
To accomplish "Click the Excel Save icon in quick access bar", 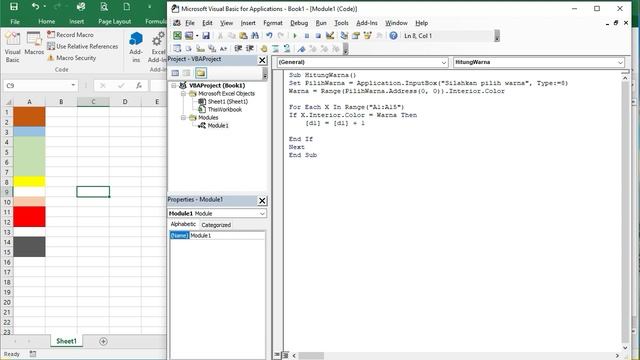I will [x=14, y=7].
